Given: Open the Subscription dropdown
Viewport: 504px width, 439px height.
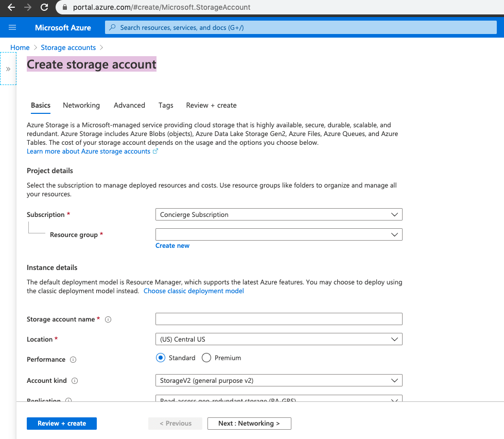Looking at the screenshot, I should click(x=279, y=214).
